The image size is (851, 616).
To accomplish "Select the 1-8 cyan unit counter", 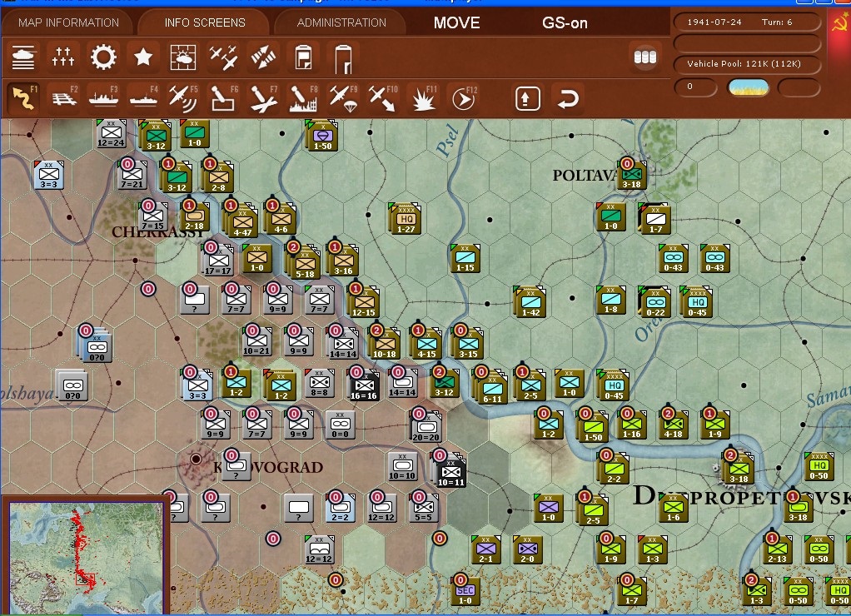I will pyautogui.click(x=610, y=300).
